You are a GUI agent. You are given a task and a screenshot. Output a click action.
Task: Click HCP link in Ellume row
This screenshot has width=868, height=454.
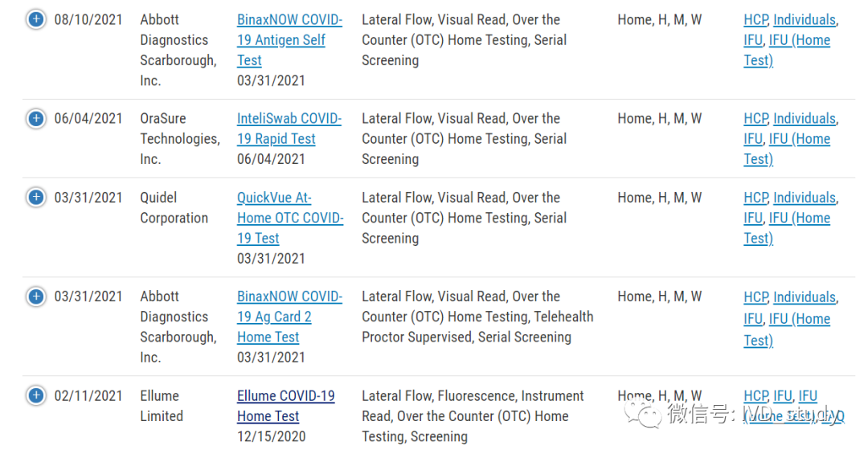(755, 396)
